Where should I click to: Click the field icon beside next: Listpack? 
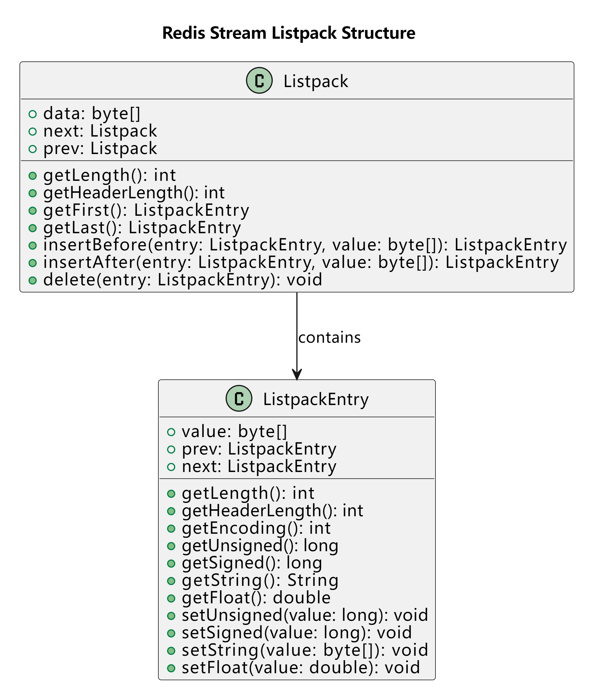pos(33,132)
